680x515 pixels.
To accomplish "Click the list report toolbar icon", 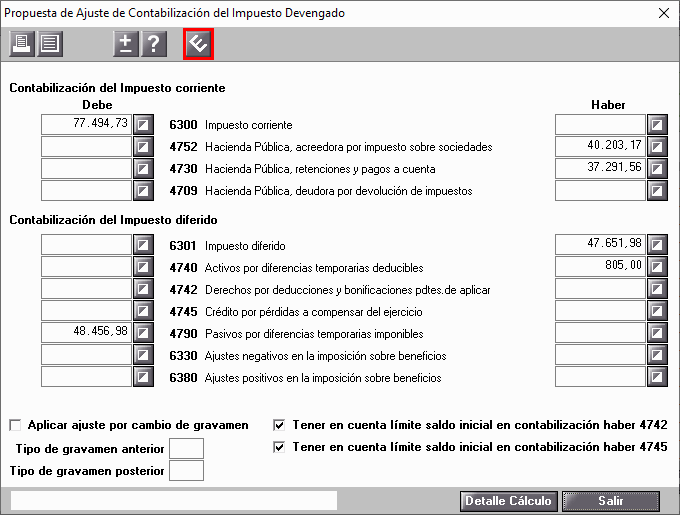I will click(50, 44).
